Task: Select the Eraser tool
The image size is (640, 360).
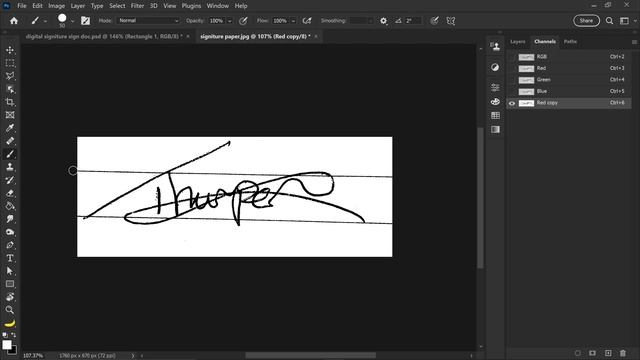Action: tap(10, 193)
